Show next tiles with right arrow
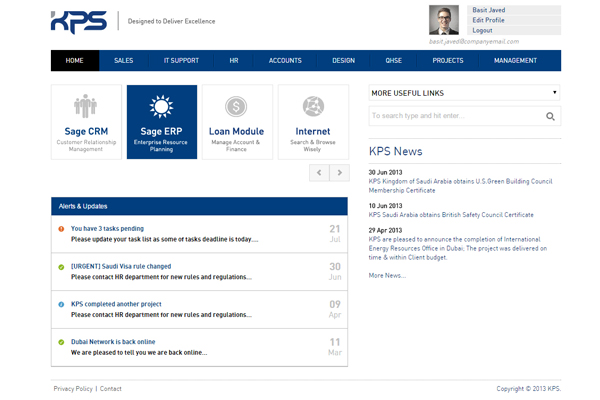 [x=340, y=172]
